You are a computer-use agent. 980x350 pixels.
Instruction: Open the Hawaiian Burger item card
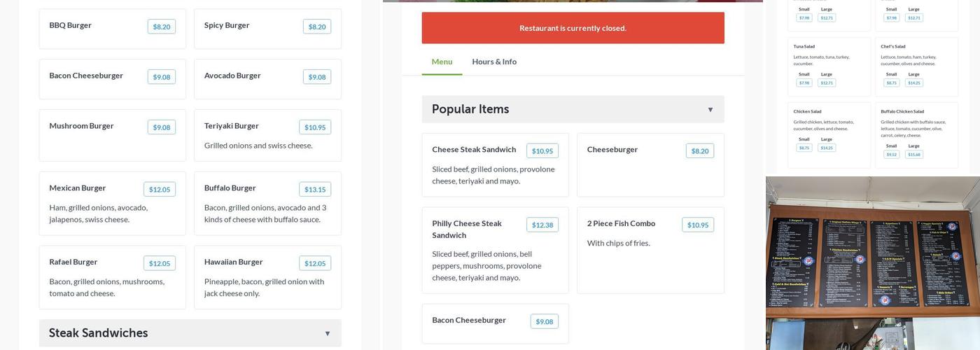pos(267,277)
